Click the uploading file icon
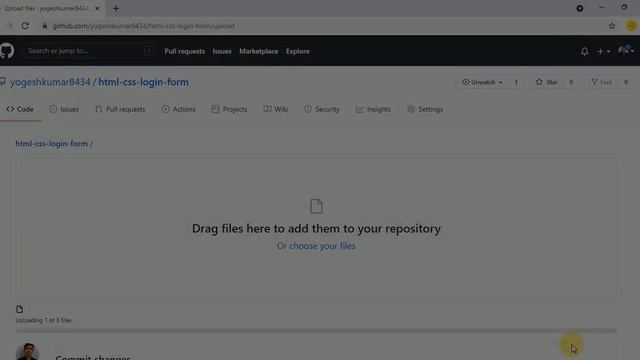 pos(20,309)
